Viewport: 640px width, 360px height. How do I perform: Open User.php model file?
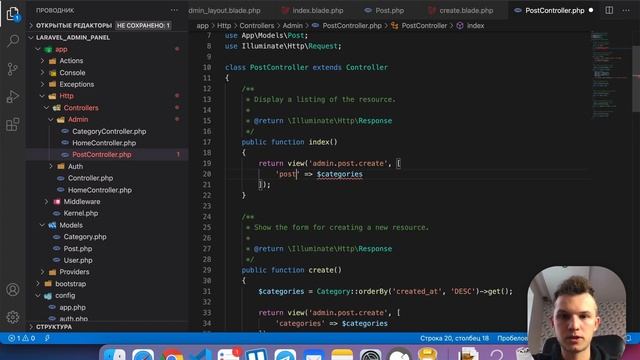pos(78,260)
